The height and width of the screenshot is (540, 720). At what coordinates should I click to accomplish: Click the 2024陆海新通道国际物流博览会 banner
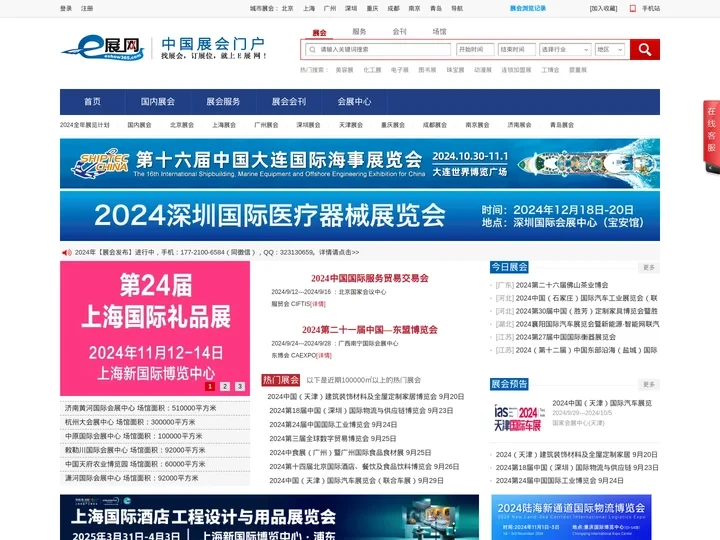tap(571, 517)
